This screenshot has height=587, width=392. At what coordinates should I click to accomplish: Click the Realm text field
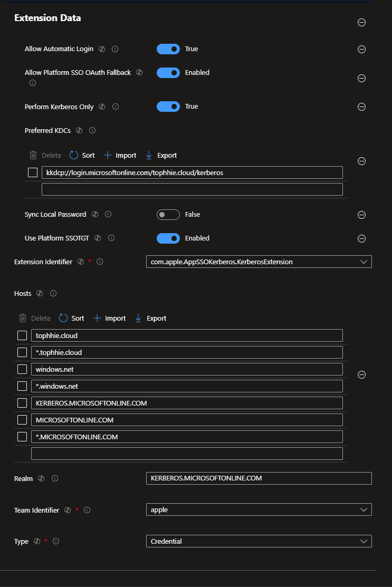pyautogui.click(x=259, y=478)
